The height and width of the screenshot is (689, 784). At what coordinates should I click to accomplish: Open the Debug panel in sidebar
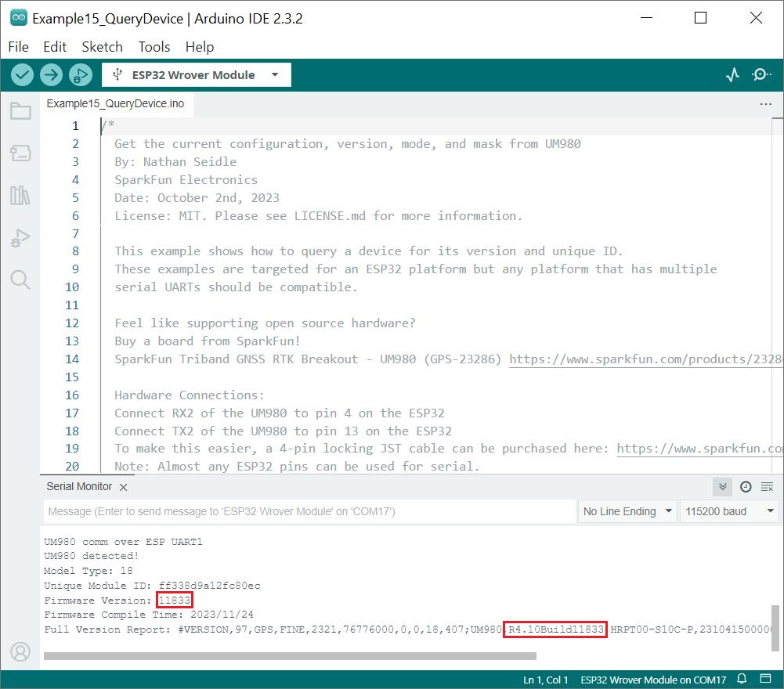pyautogui.click(x=20, y=237)
